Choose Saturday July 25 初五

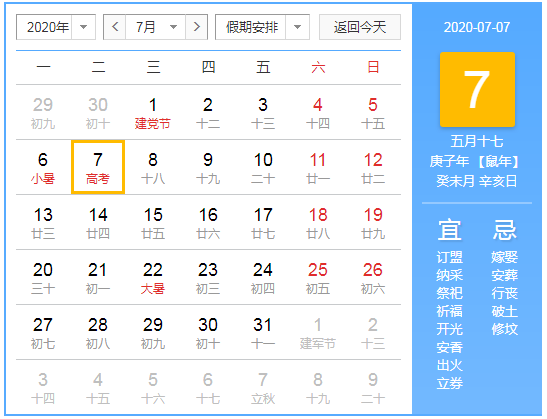pos(318,278)
